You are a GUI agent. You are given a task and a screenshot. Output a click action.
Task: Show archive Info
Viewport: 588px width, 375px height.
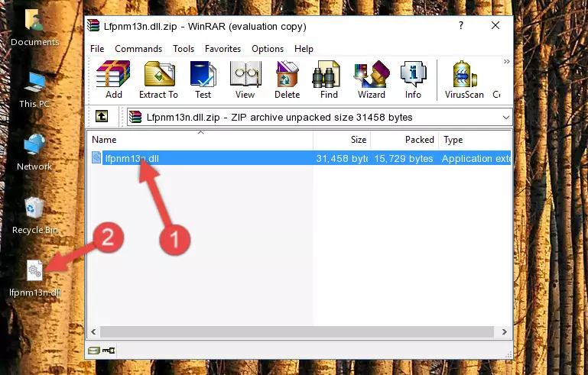pyautogui.click(x=413, y=79)
